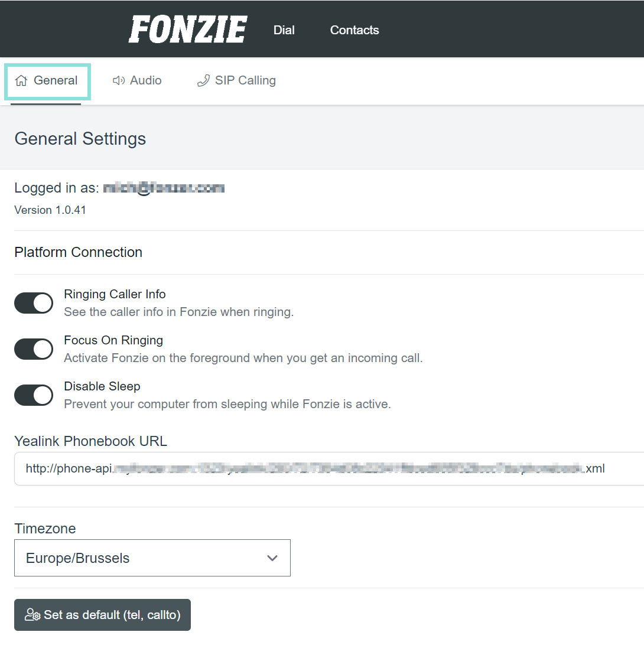
Task: Click the phone handset icon for SIP Calling
Action: click(x=203, y=80)
